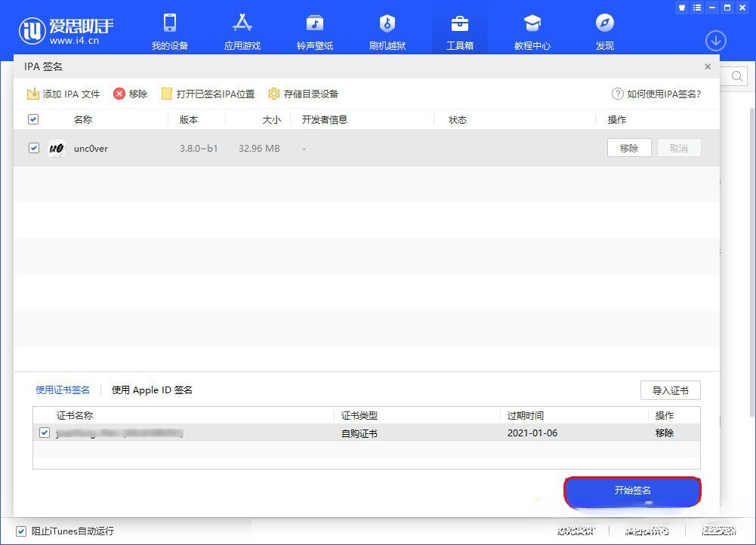This screenshot has width=756, height=545.
Task: Open 我的设备 (My Devices) section
Action: pos(169,30)
